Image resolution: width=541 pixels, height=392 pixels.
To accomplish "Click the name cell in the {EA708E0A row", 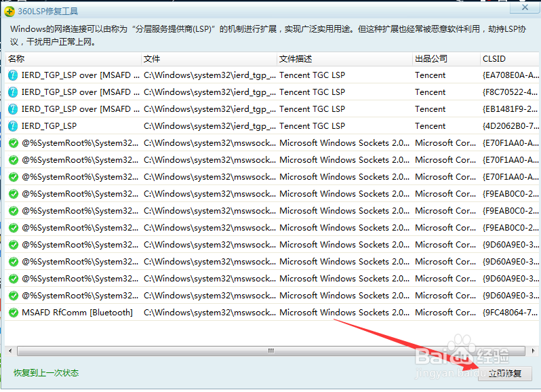I will (81, 75).
